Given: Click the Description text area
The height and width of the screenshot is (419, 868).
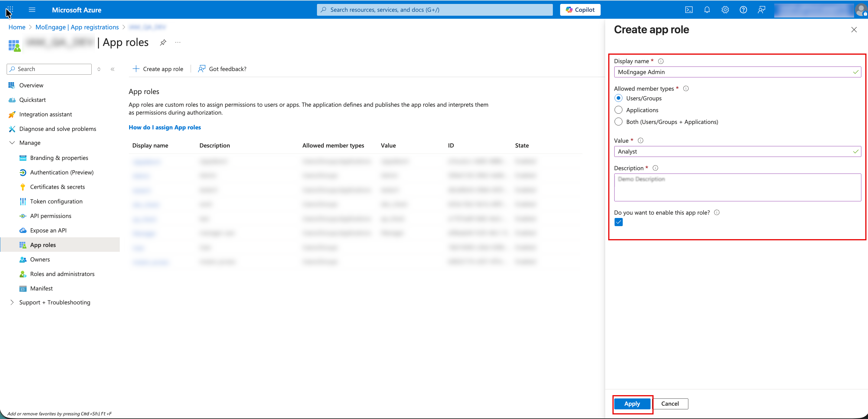Looking at the screenshot, I should coord(737,187).
